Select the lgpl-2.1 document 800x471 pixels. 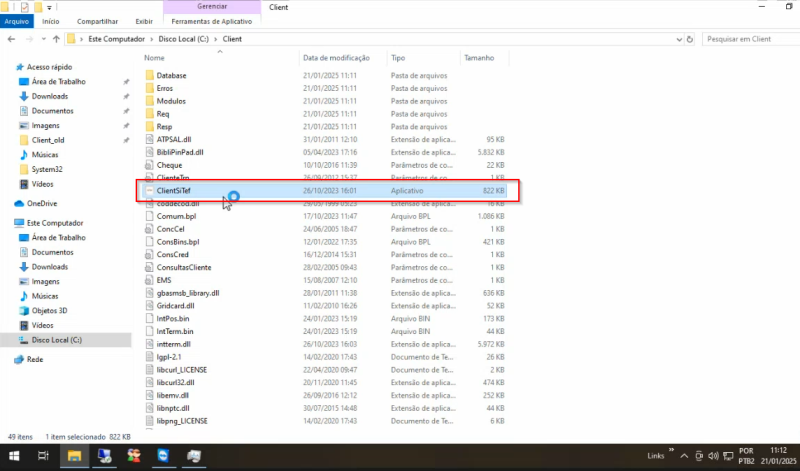[x=169, y=357]
